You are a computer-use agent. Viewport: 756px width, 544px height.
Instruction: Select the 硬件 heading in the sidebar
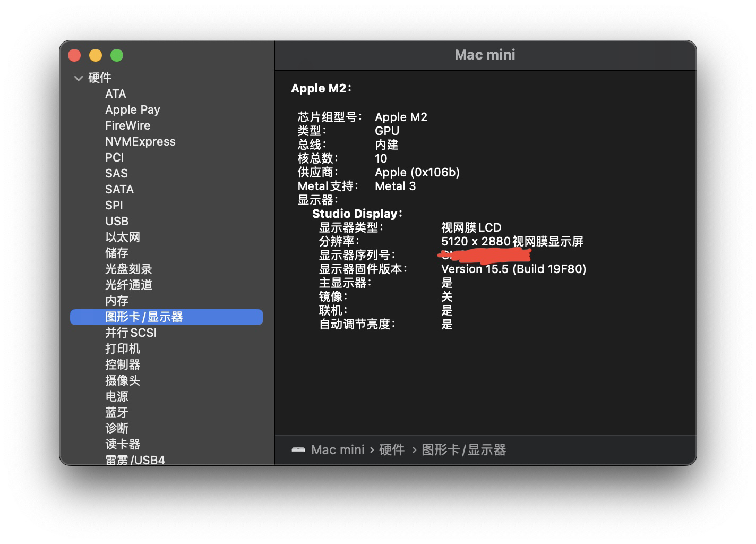pyautogui.click(x=100, y=78)
